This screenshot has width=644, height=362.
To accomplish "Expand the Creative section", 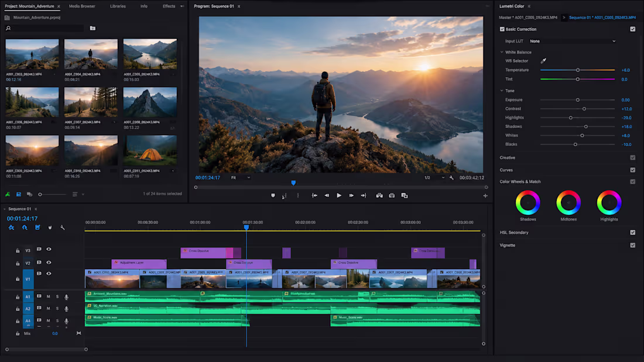I will coord(508,157).
